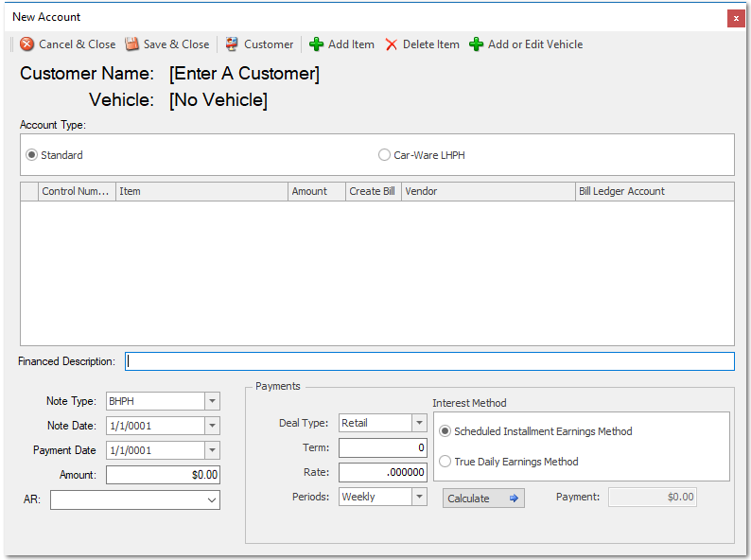
Task: Click the Cancel & Close red icon
Action: (26, 44)
